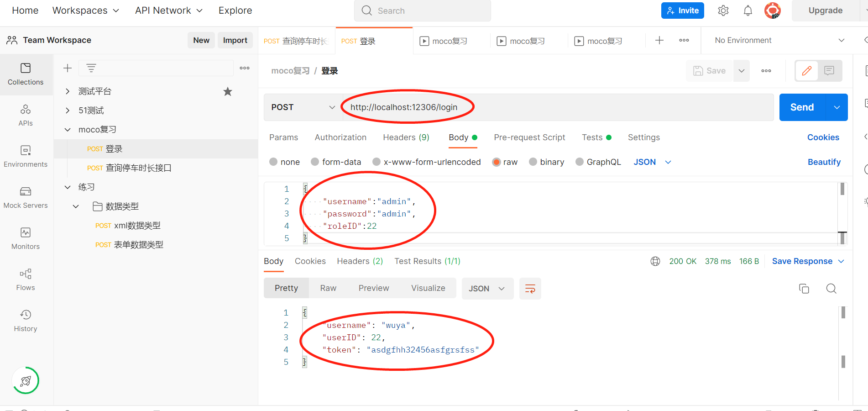This screenshot has height=411, width=868.
Task: Click the request URL input field
Action: (558, 107)
